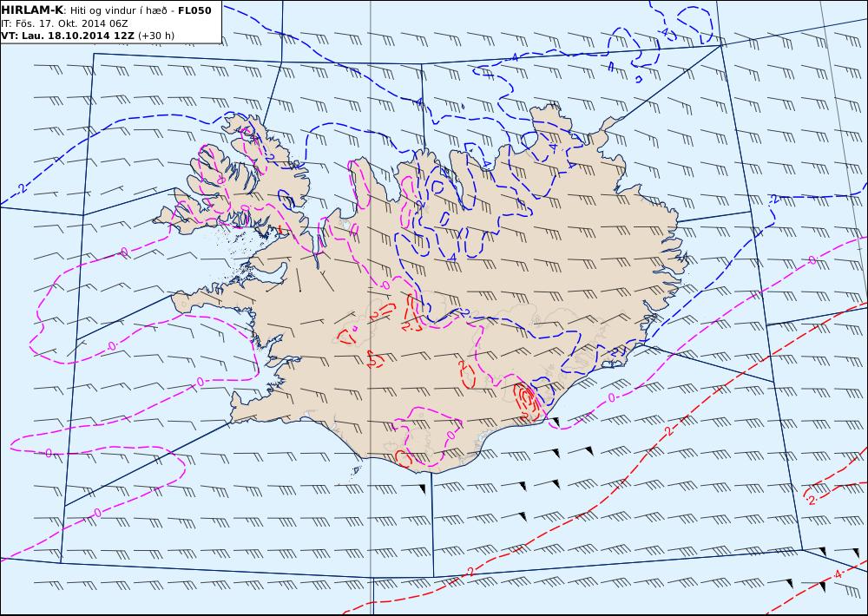Select the FL050 flight level label
This screenshot has height=616, width=868.
pos(194,10)
